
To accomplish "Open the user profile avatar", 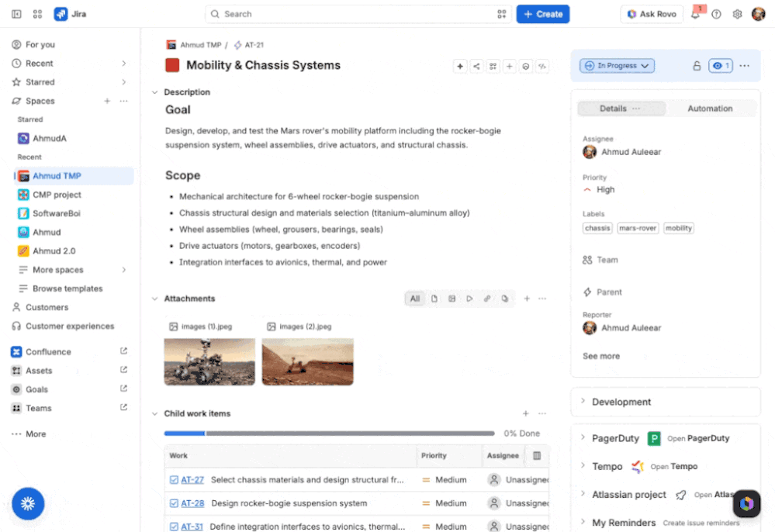I will [x=758, y=14].
